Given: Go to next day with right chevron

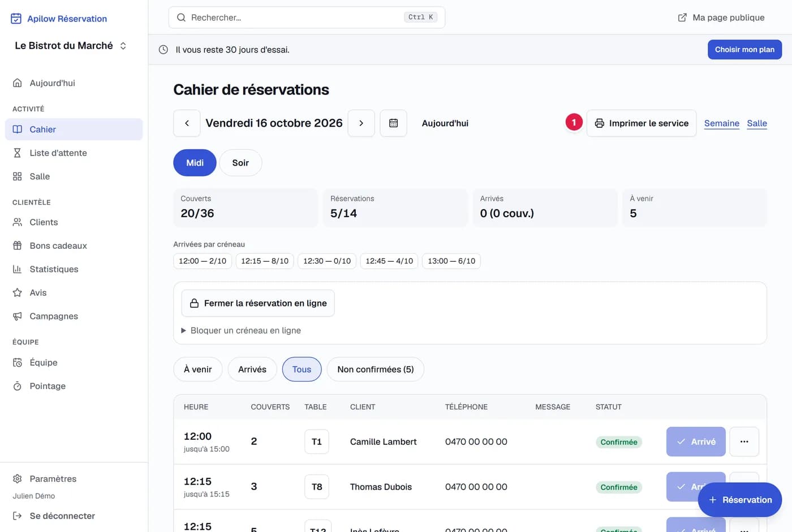Looking at the screenshot, I should [361, 123].
